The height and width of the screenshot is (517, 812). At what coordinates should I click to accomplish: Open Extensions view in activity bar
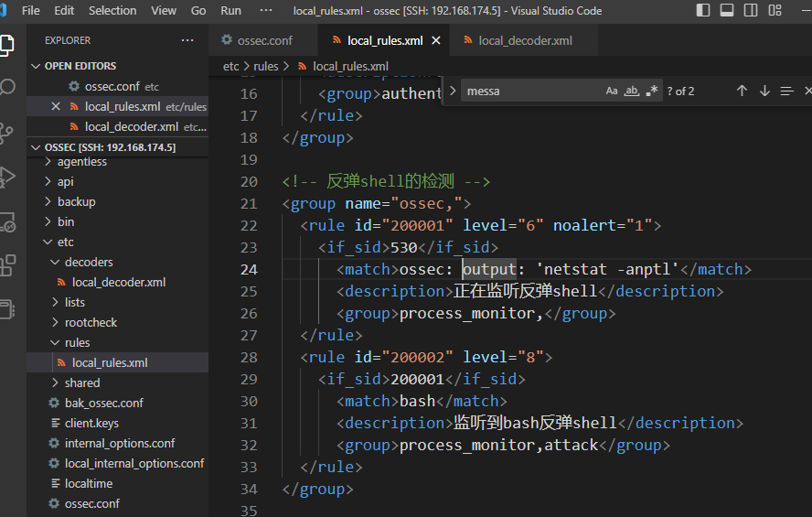pyautogui.click(x=7, y=265)
